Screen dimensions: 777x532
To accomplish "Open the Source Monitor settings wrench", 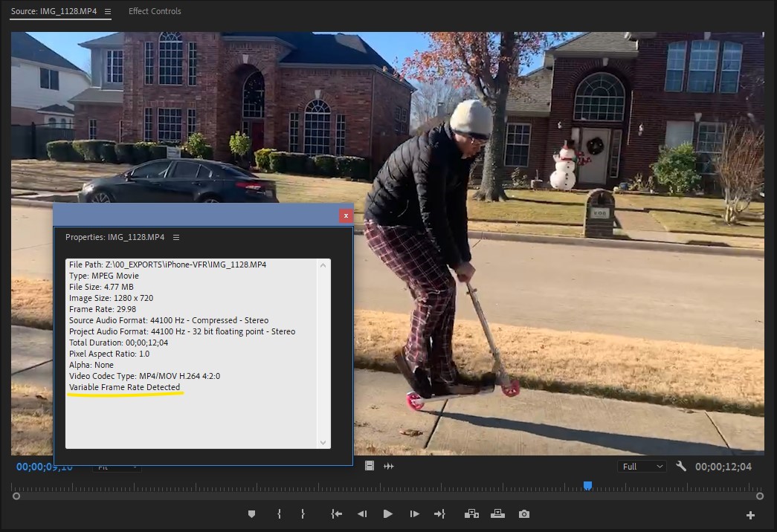I will [682, 467].
